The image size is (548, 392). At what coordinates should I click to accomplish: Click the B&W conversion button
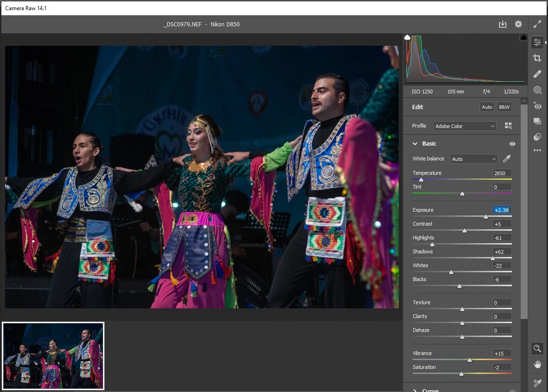click(x=504, y=107)
